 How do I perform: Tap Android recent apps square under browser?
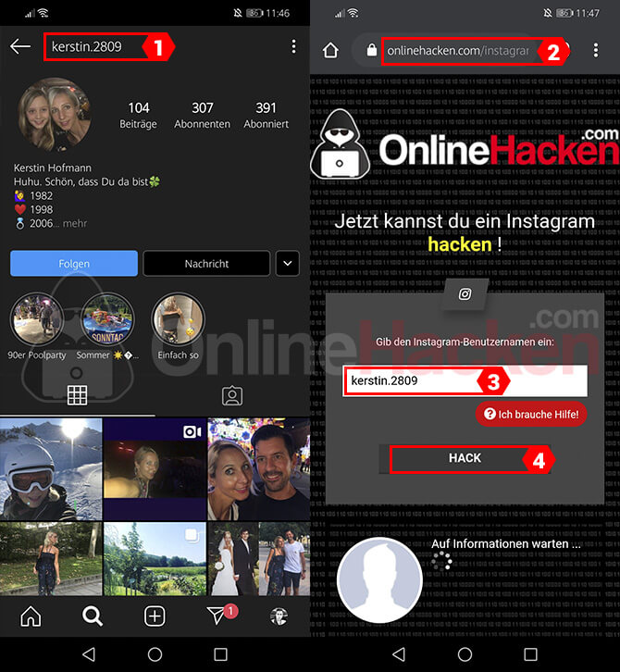tap(530, 654)
